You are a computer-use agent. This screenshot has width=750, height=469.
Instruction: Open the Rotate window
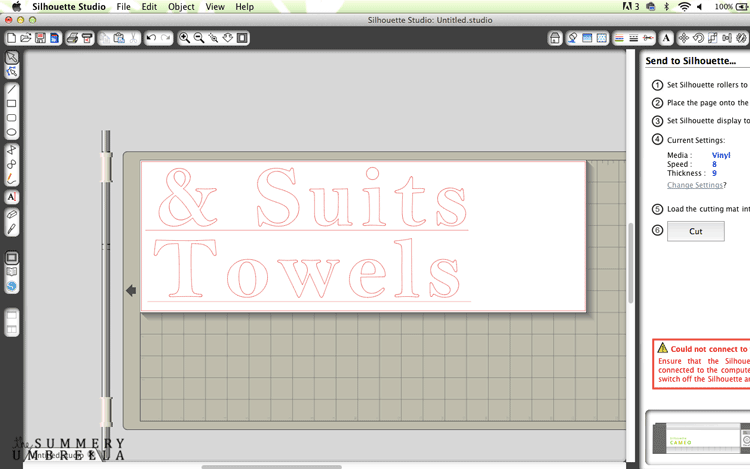(x=698, y=38)
